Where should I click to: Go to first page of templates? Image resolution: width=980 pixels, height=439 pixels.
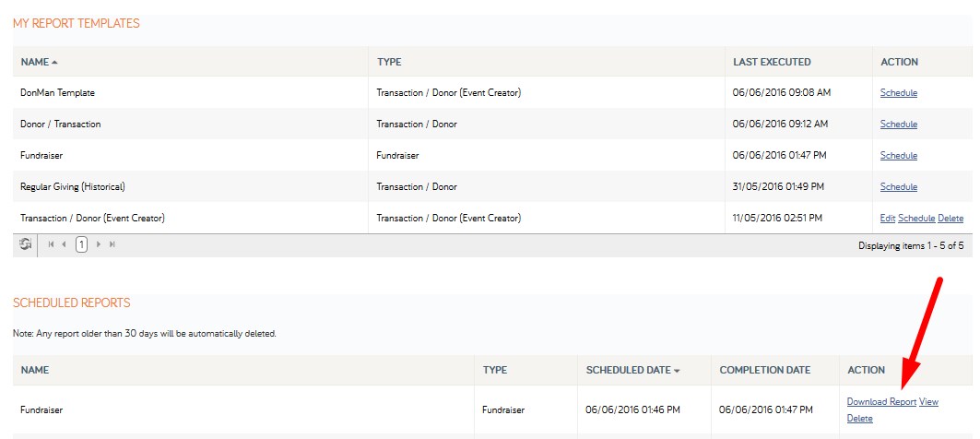click(x=52, y=244)
